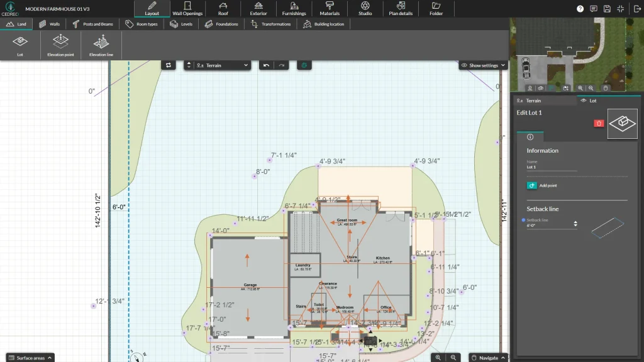Image resolution: width=644 pixels, height=362 pixels.
Task: Click the Cedreo logo
Action: 10,9
